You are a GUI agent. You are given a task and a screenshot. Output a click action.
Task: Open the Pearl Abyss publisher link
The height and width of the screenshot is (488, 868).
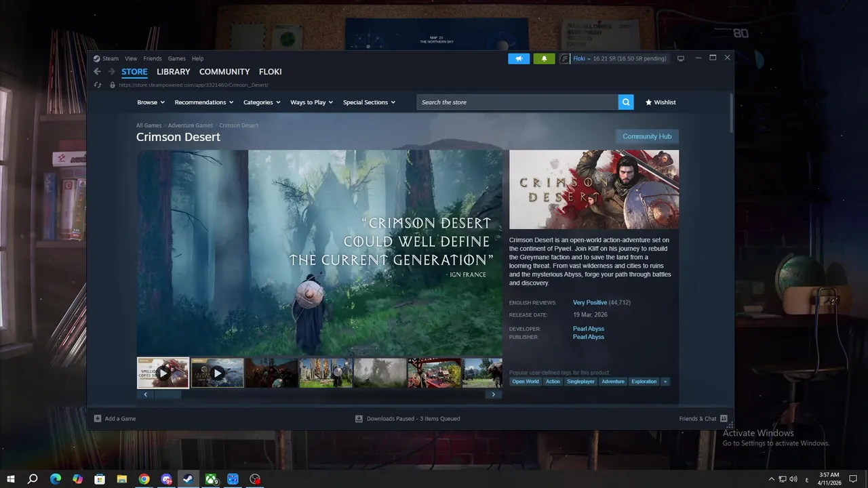589,337
